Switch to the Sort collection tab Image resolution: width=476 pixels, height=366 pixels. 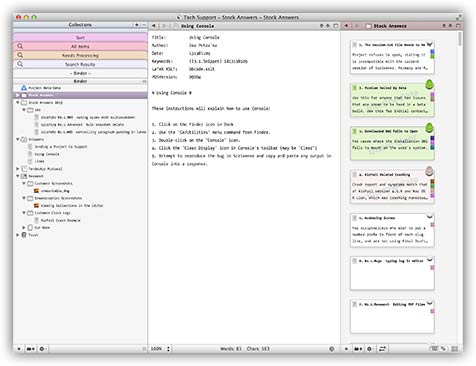click(80, 38)
